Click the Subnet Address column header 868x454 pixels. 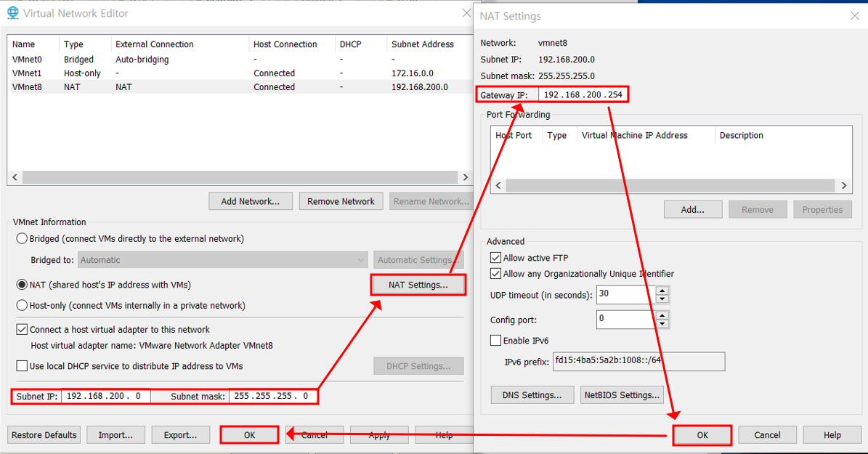coord(422,44)
